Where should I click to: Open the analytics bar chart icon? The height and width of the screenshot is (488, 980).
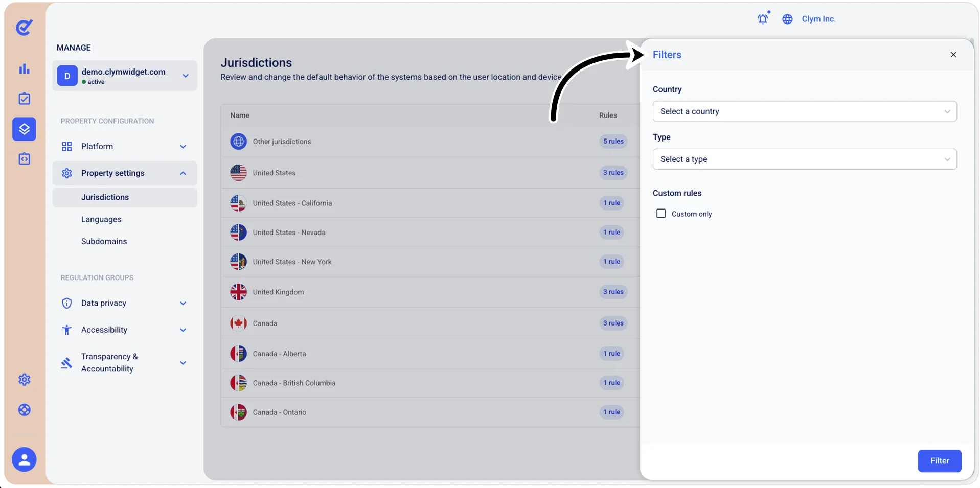pyautogui.click(x=24, y=68)
